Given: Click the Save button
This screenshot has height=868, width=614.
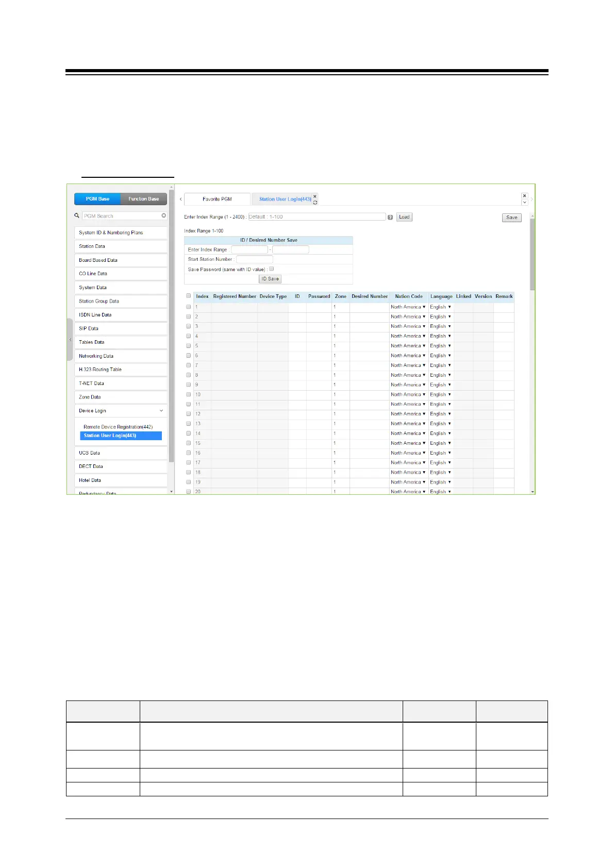Looking at the screenshot, I should click(511, 218).
